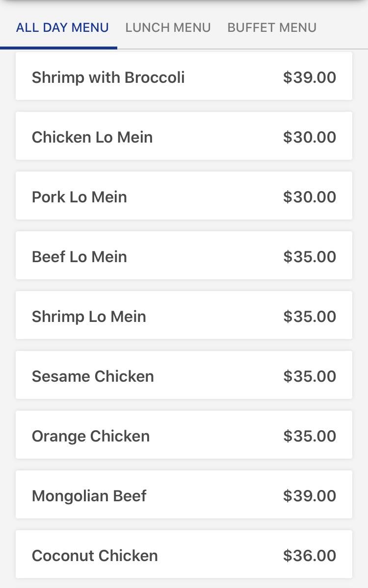
Task: Open the Lunch Menu tab
Action: click(168, 27)
